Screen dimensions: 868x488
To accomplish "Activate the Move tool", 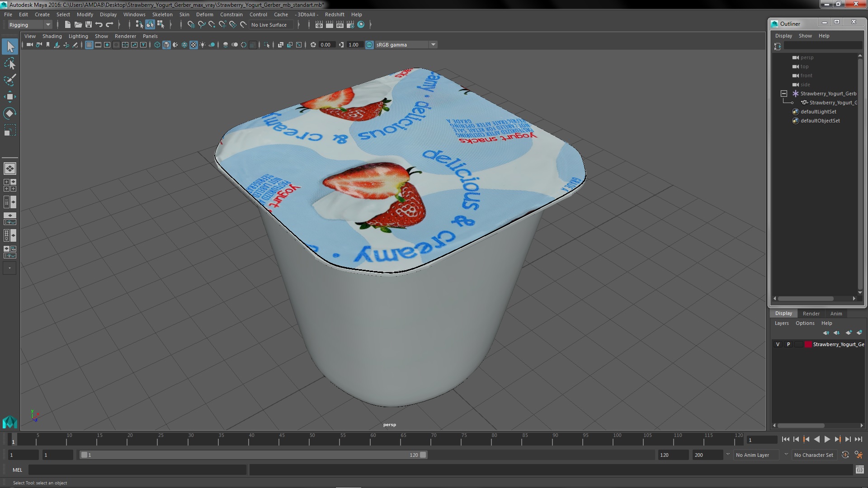I will point(10,97).
